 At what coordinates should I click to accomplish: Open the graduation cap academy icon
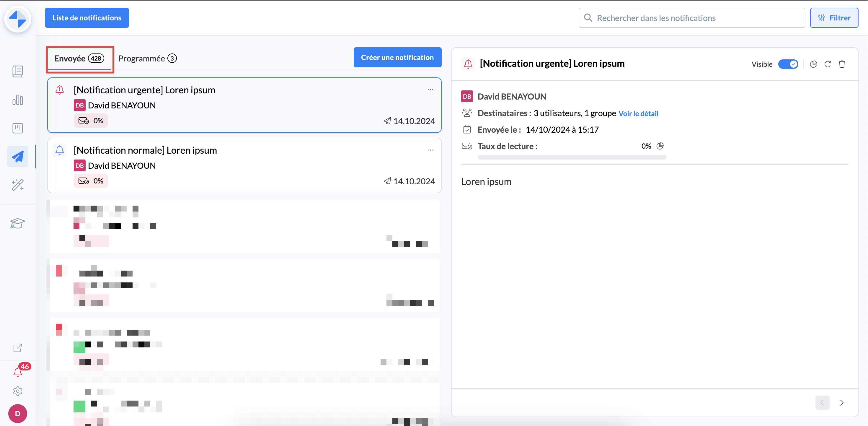coord(17,223)
